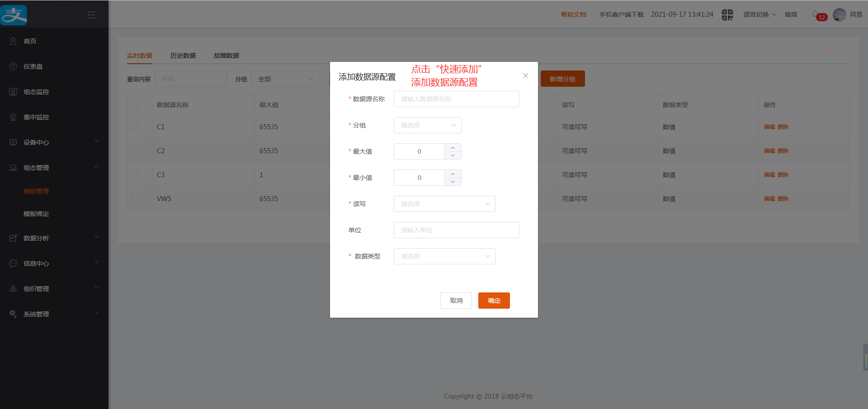
Task: Click 编辑 for row VW5
Action: pos(769,199)
